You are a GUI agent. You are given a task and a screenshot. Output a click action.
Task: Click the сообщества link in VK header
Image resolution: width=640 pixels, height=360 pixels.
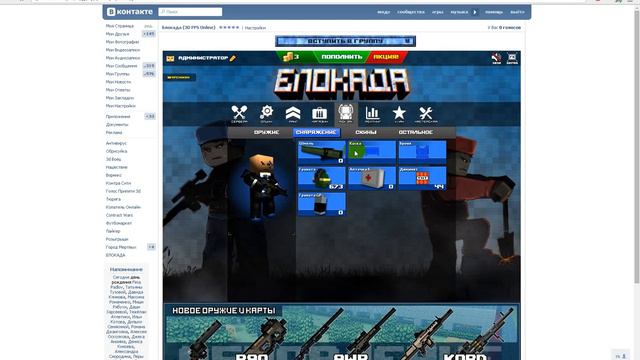[x=411, y=12]
